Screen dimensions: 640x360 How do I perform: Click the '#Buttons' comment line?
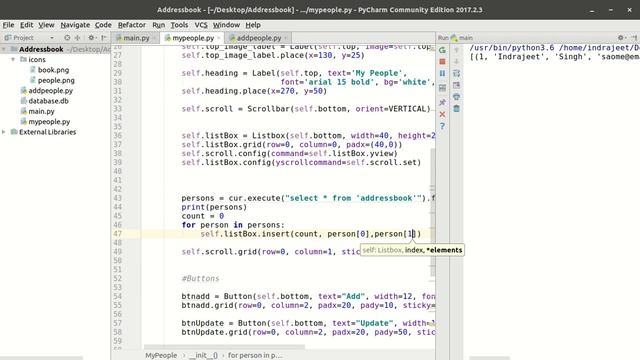pos(200,279)
